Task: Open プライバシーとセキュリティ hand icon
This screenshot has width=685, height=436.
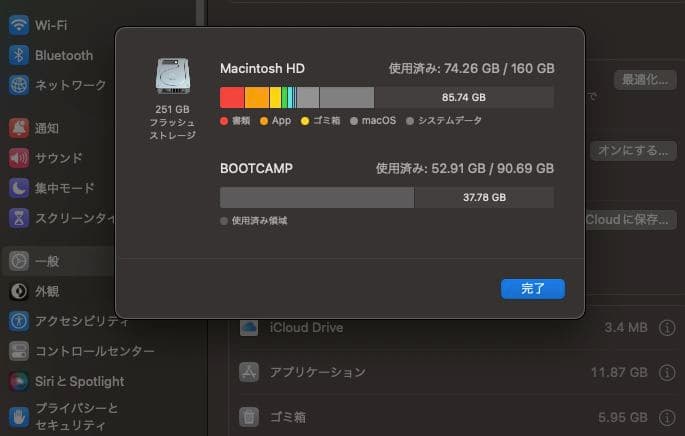Action: pos(19,416)
